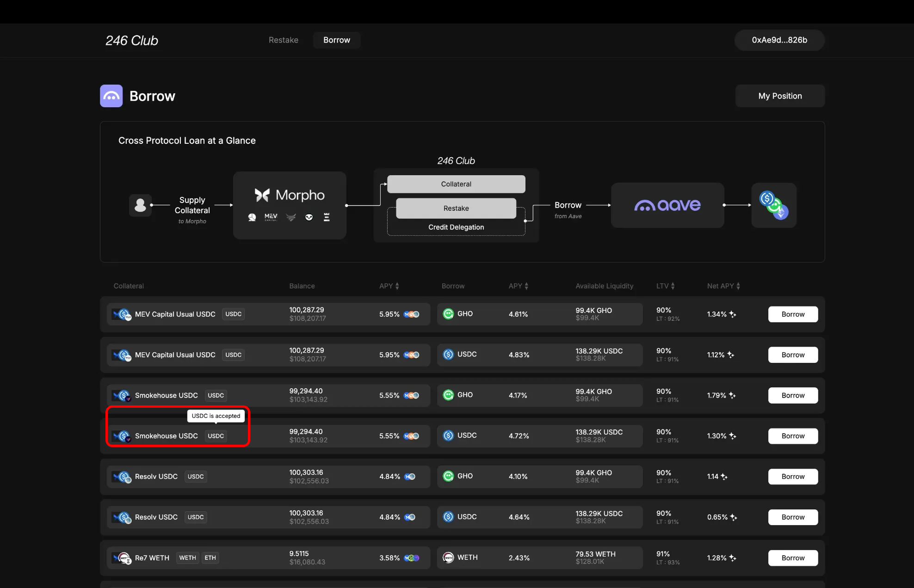Click the borrowed tokens cluster icon
The height and width of the screenshot is (588, 914).
(774, 205)
